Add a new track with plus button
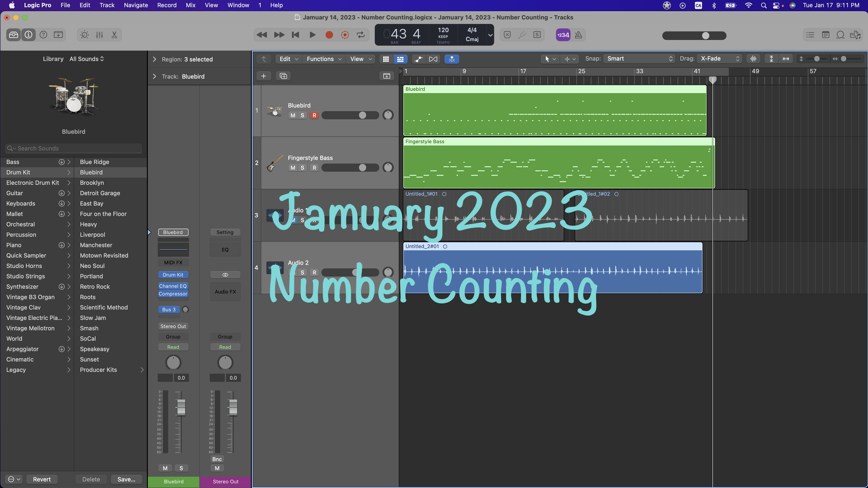 click(264, 76)
